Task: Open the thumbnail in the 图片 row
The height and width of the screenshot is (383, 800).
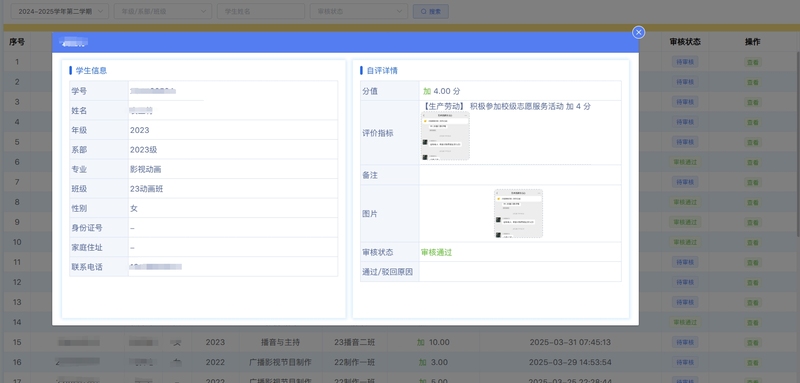Action: [518, 214]
